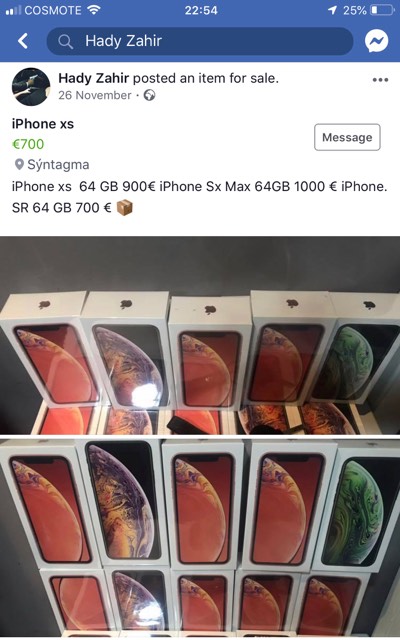Click the listing description text
The image size is (400, 640).
pyautogui.click(x=200, y=197)
